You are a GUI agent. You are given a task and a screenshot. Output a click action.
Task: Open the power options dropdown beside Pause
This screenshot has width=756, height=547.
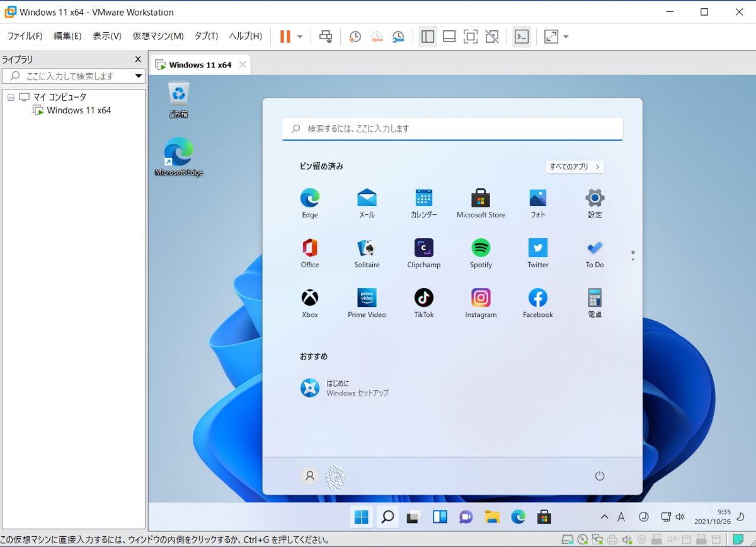tap(300, 37)
